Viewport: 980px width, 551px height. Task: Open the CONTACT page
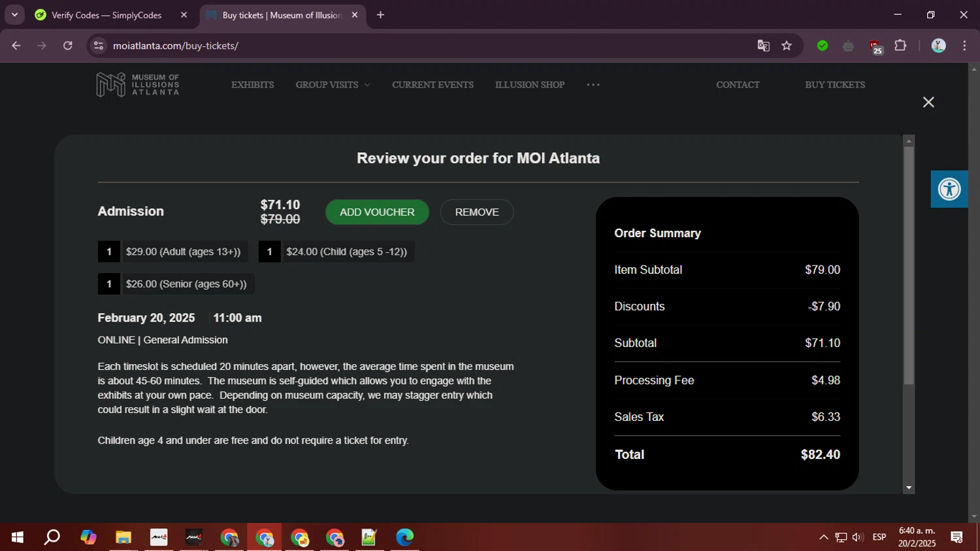[738, 85]
